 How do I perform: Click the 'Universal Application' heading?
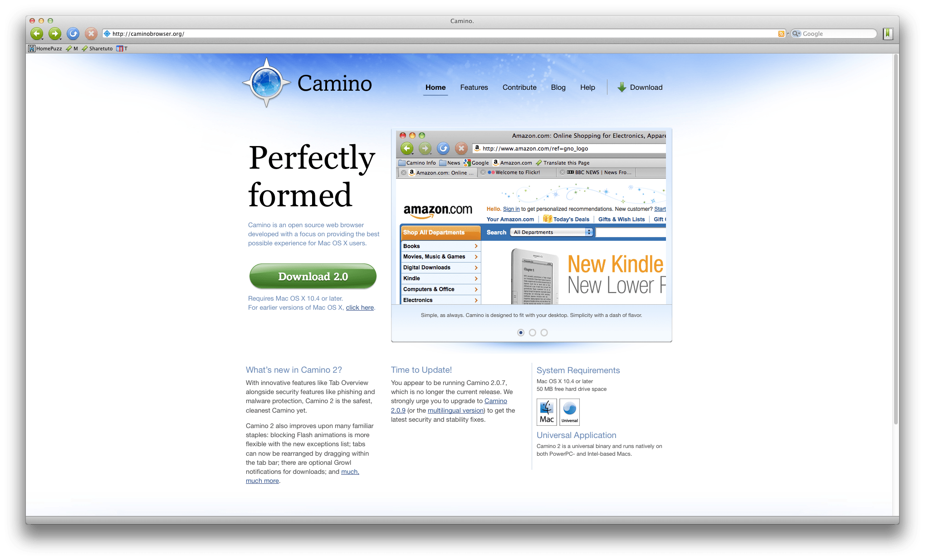coord(576,435)
